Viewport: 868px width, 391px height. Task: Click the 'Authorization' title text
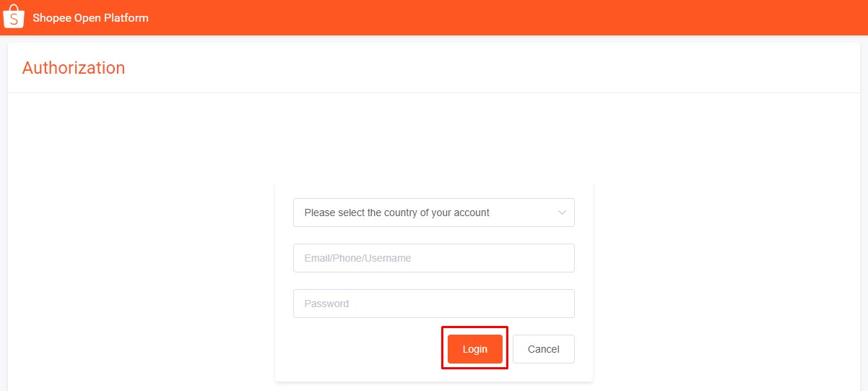coord(74,68)
